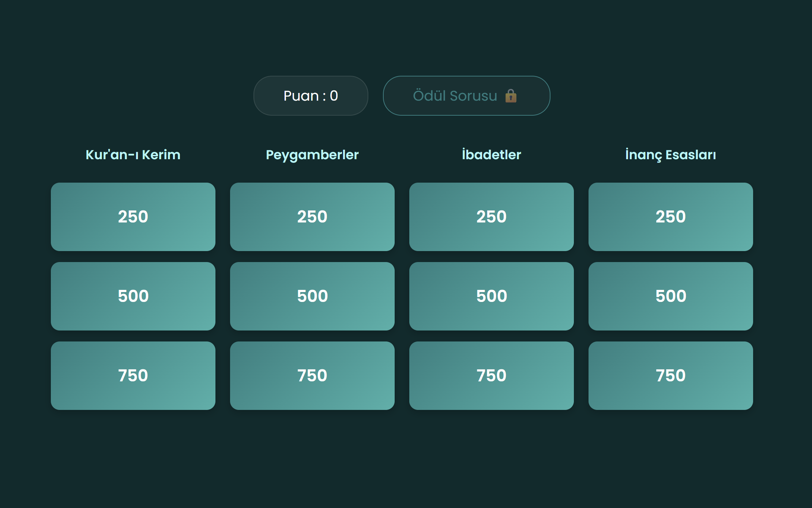
Task: Select the 250 card under İnanç Esasları
Action: pos(671,217)
